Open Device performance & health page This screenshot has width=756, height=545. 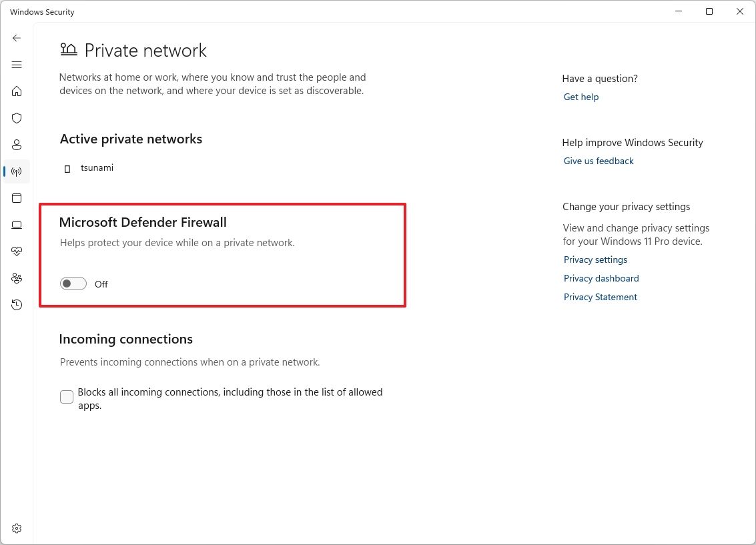(x=17, y=251)
